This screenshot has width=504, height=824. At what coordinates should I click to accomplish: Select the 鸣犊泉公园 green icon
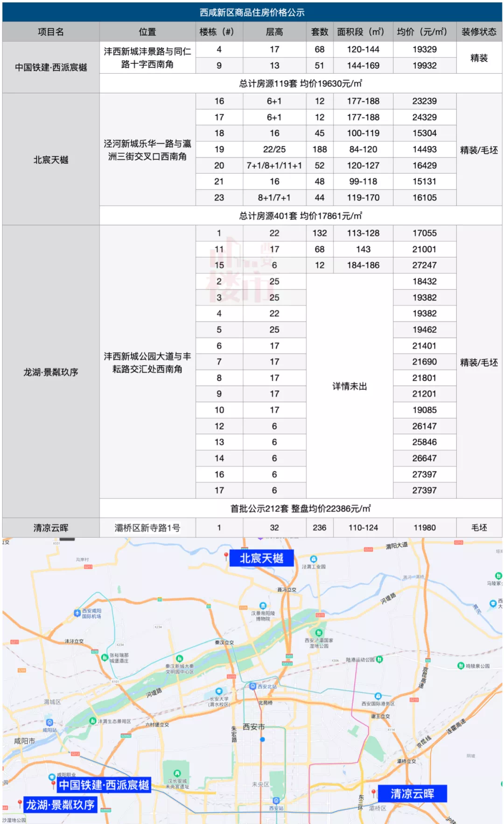click(x=461, y=666)
